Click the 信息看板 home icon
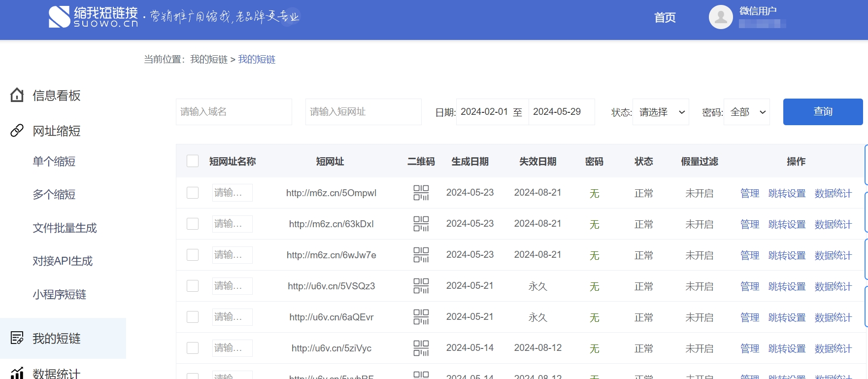868x379 pixels. [17, 95]
